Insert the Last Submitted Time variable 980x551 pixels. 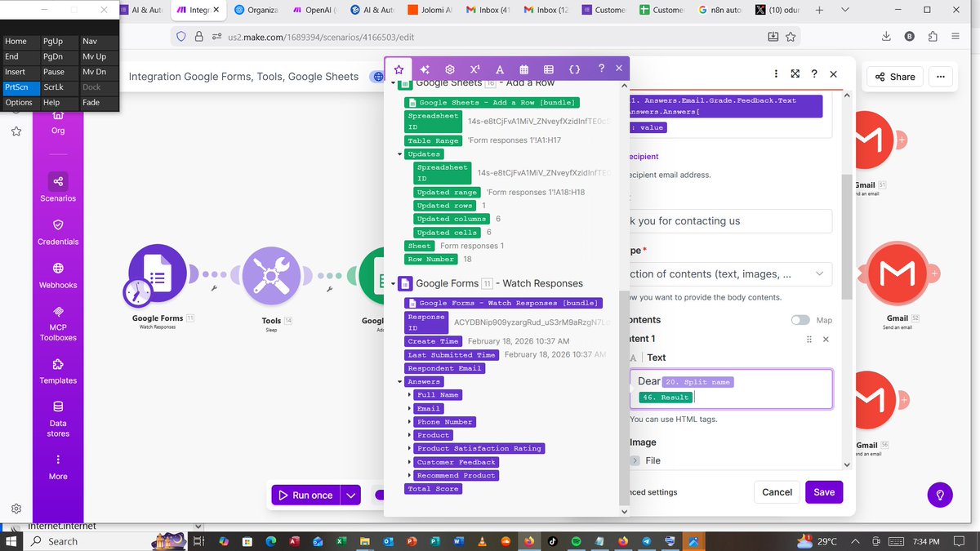(x=452, y=355)
